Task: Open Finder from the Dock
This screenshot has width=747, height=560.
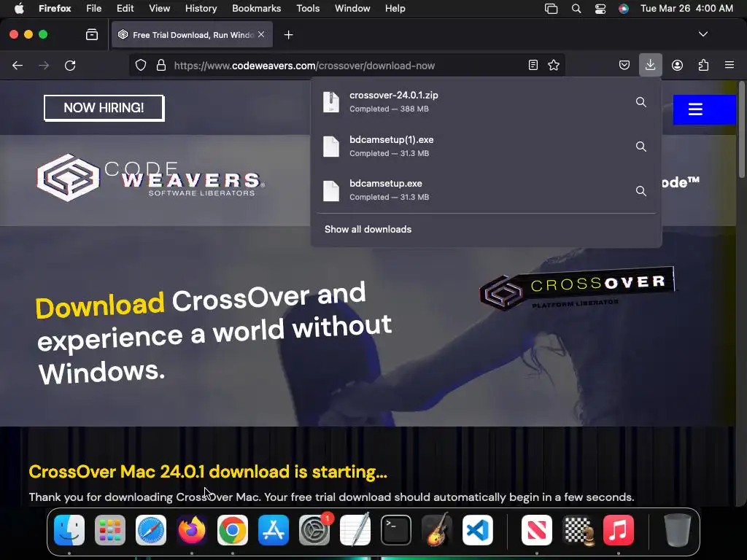Action: 69,530
